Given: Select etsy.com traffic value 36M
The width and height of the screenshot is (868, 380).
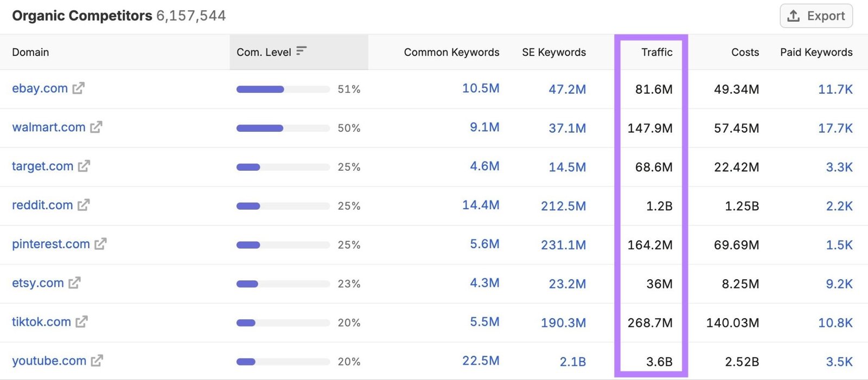Looking at the screenshot, I should (659, 284).
